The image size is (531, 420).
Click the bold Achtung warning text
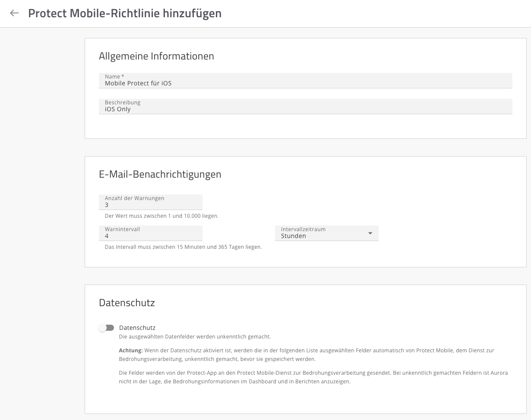[131, 351]
